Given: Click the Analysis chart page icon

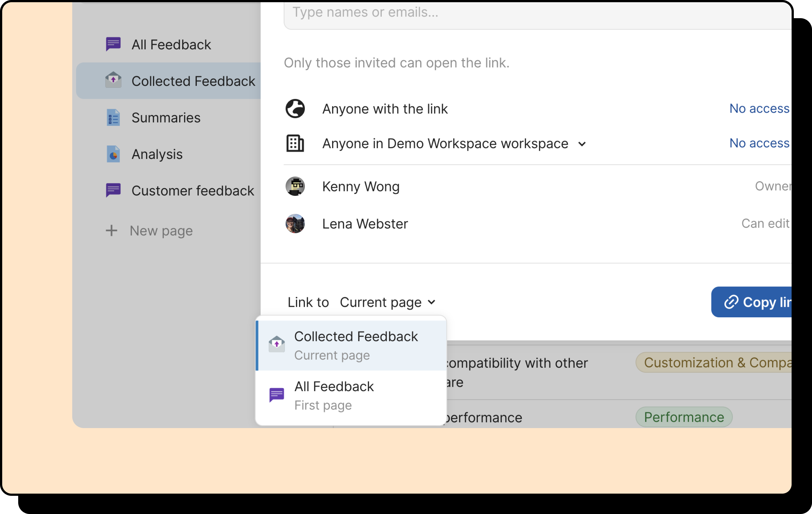Looking at the screenshot, I should pyautogui.click(x=113, y=154).
